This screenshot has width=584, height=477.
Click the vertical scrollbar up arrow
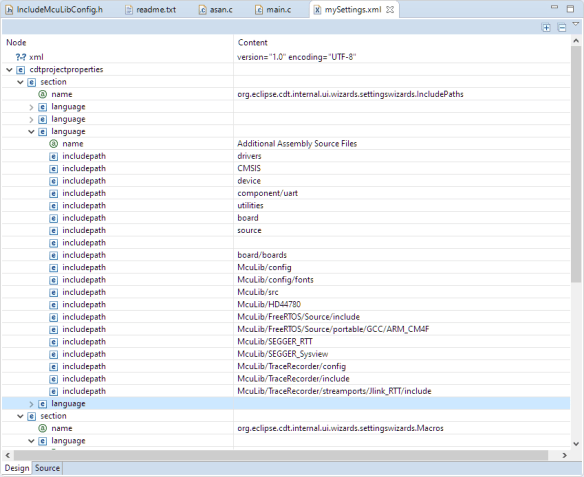(x=576, y=41)
